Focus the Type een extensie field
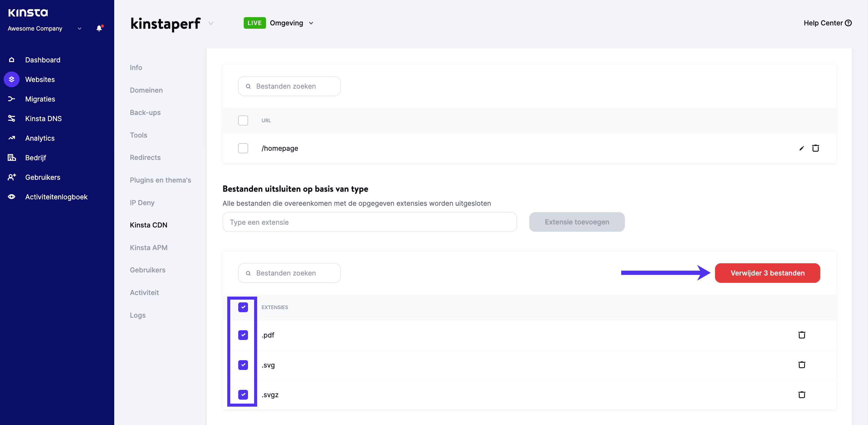 pyautogui.click(x=370, y=222)
